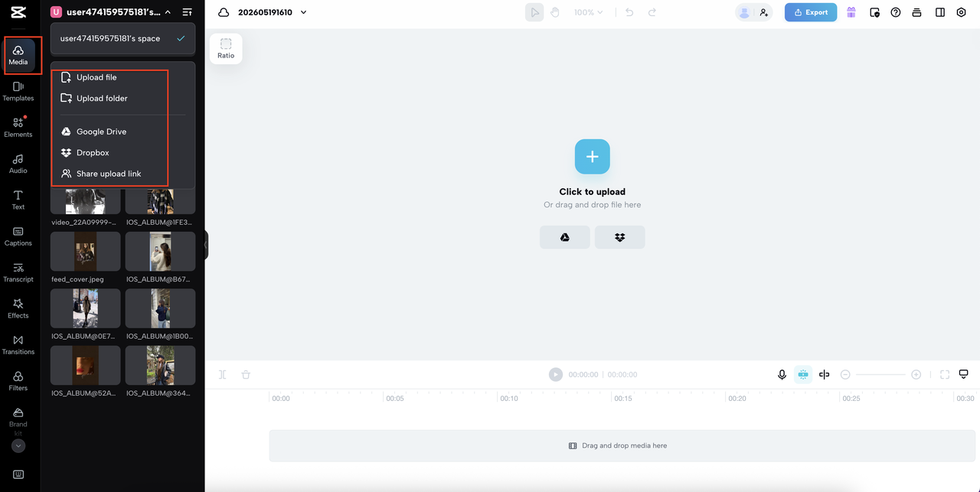Expand more sidebar tools with down arrow
This screenshot has width=980, height=492.
[18, 446]
